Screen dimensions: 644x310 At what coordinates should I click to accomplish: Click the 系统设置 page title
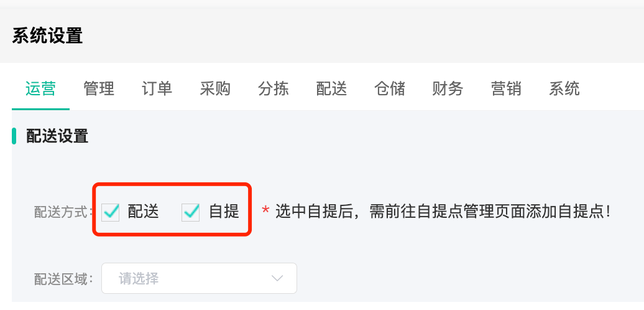[47, 35]
